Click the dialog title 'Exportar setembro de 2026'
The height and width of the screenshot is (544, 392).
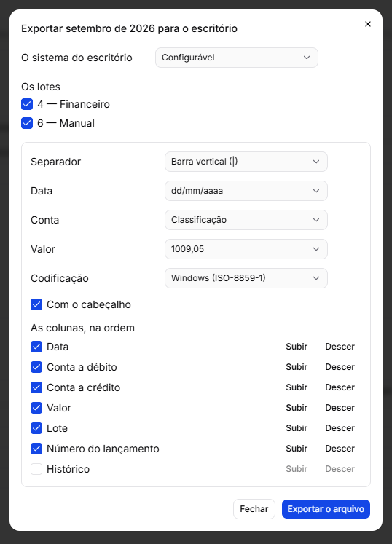pos(129,28)
